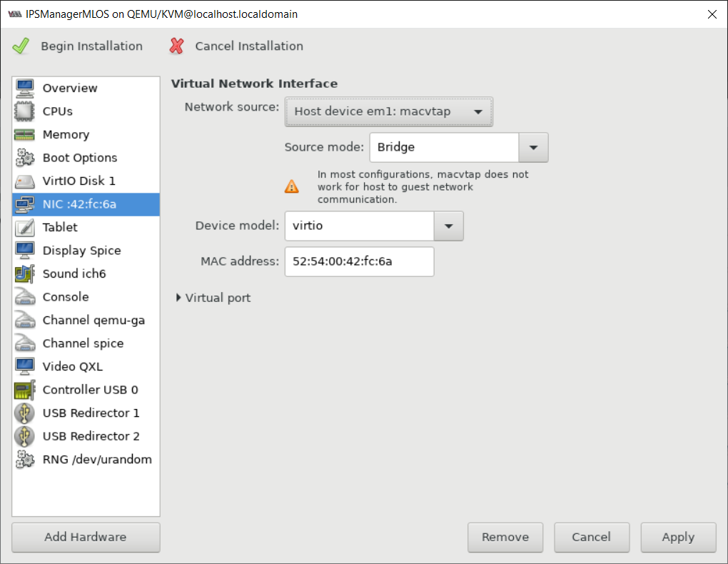Select the Sound ich6 icon

[x=24, y=273]
